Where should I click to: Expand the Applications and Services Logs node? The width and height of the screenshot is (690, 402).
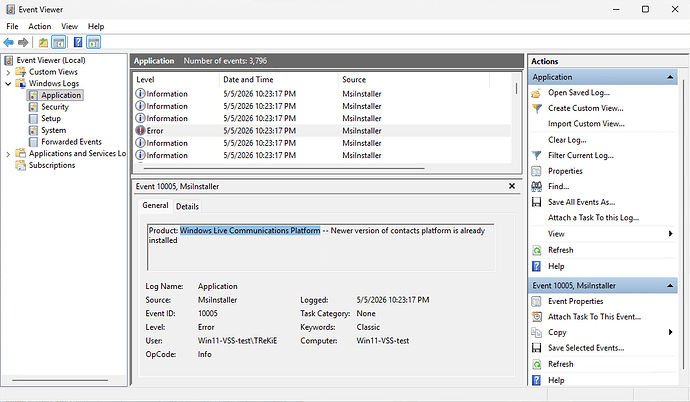(8, 154)
